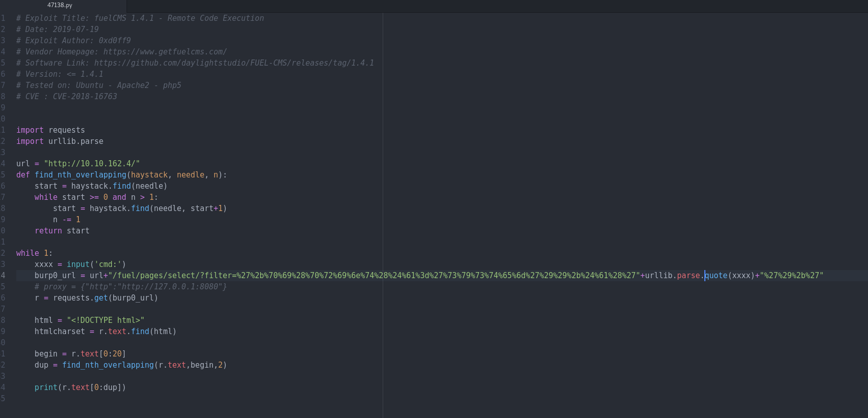Click the urllib.parse.quote(xxxx) call
This screenshot has width=868, height=418.
(x=700, y=276)
